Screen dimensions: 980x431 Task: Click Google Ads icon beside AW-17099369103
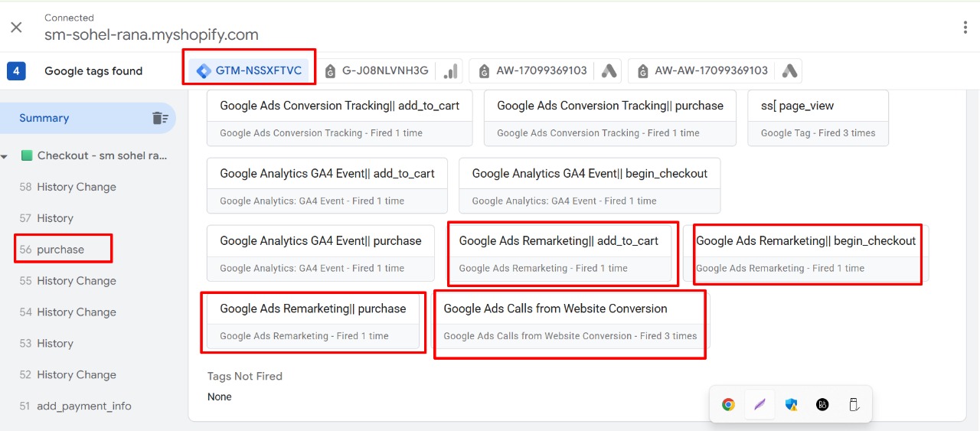(x=609, y=70)
